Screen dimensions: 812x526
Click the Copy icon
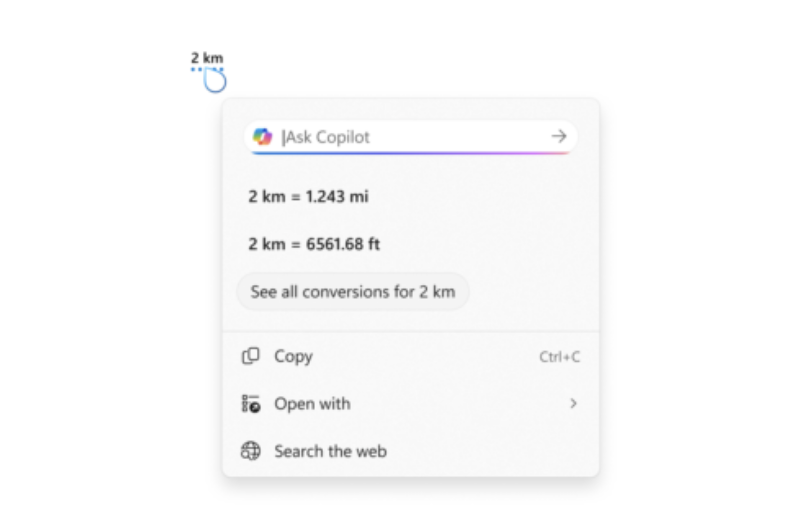pos(251,356)
